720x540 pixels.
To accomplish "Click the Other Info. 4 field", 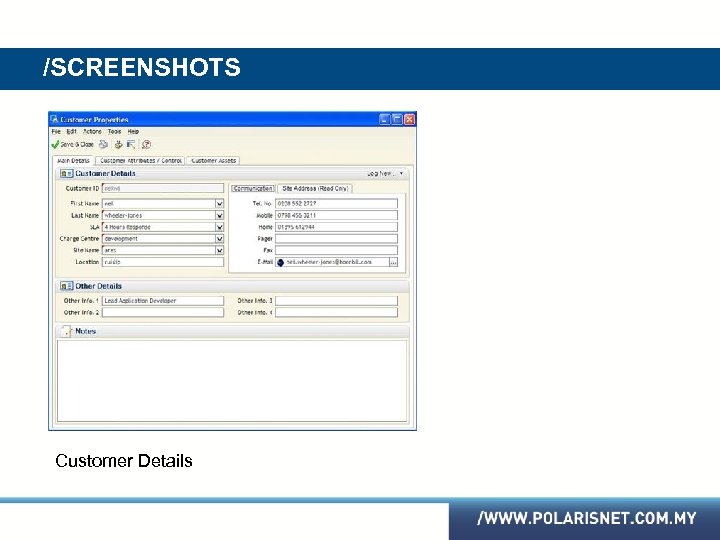I will [336, 312].
